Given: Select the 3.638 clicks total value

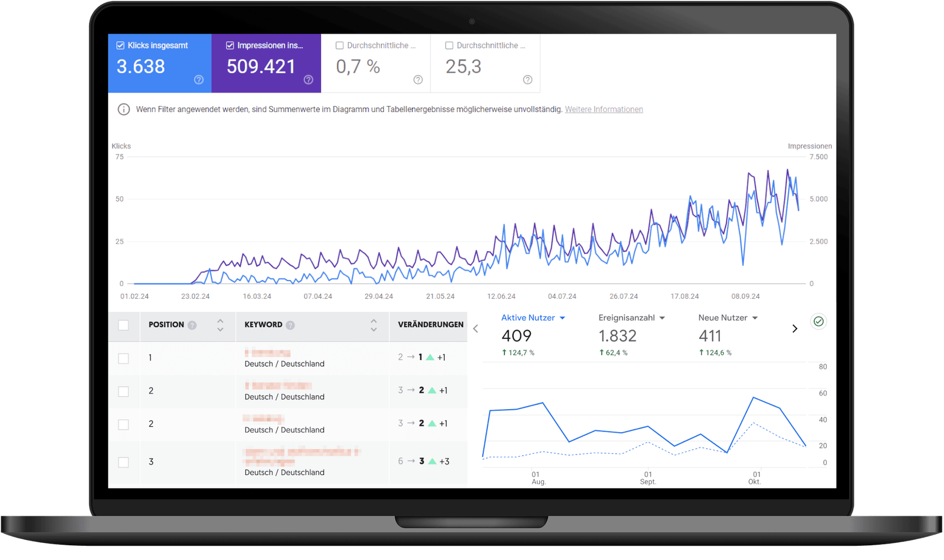Looking at the screenshot, I should [x=140, y=67].
